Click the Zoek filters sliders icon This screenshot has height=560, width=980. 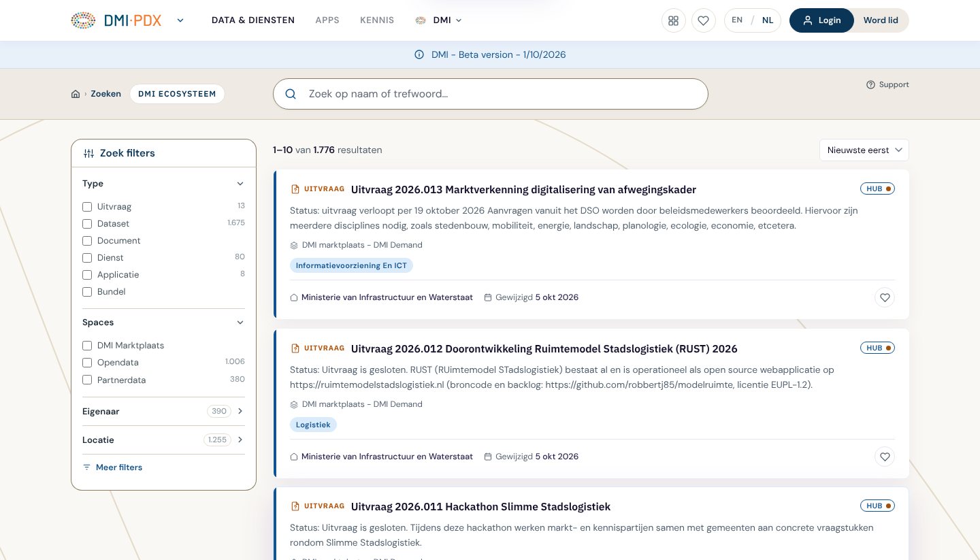(88, 153)
